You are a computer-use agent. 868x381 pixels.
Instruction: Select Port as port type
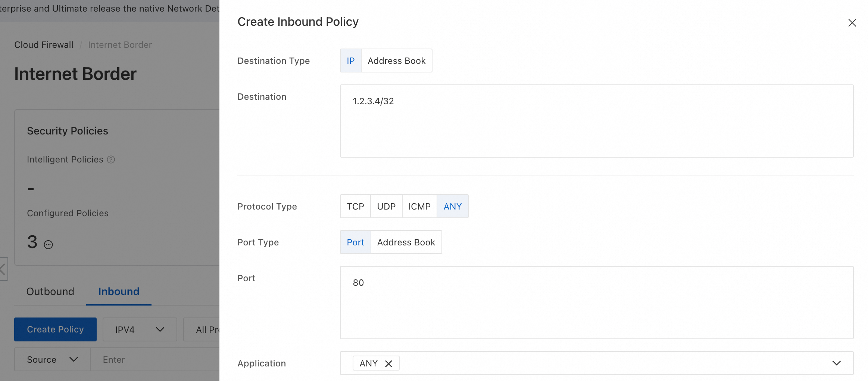pyautogui.click(x=355, y=242)
